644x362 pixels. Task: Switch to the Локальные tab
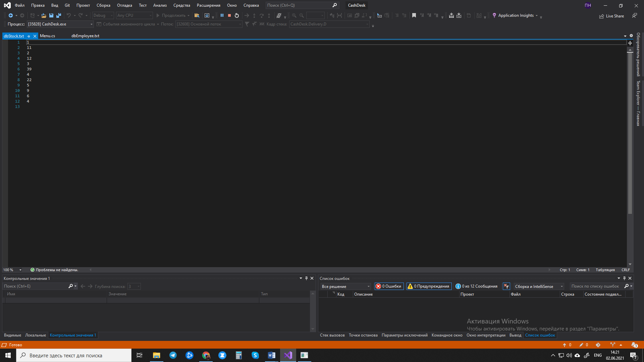point(35,335)
